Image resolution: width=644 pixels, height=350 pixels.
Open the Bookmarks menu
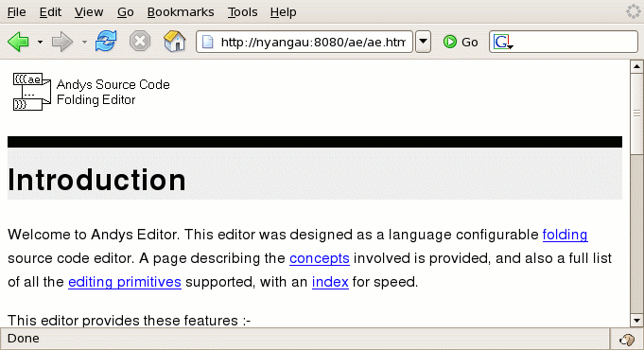(x=181, y=12)
